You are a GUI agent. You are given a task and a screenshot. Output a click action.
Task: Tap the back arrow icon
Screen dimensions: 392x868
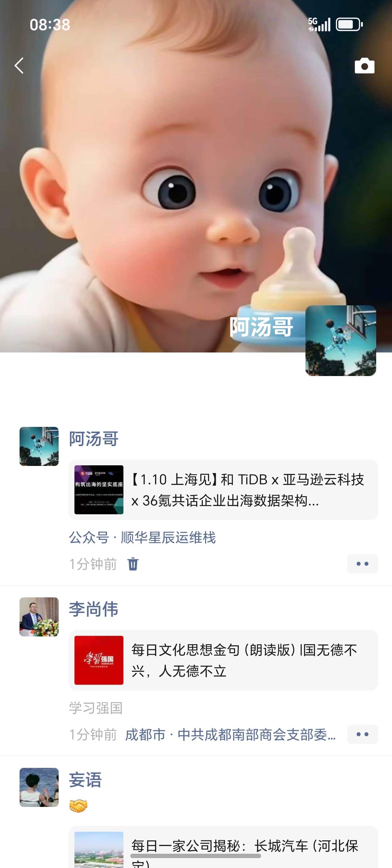pyautogui.click(x=19, y=65)
